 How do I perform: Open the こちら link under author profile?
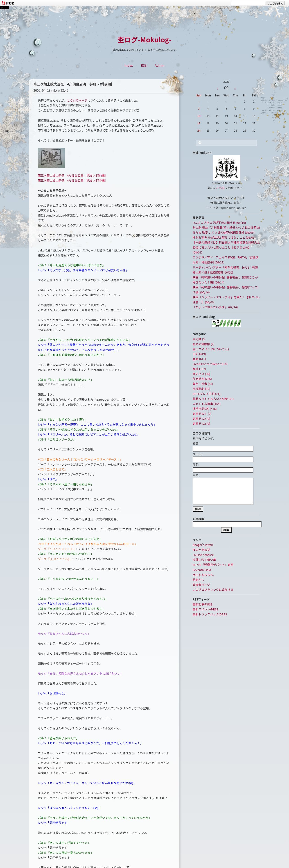pyautogui.click(x=220, y=188)
